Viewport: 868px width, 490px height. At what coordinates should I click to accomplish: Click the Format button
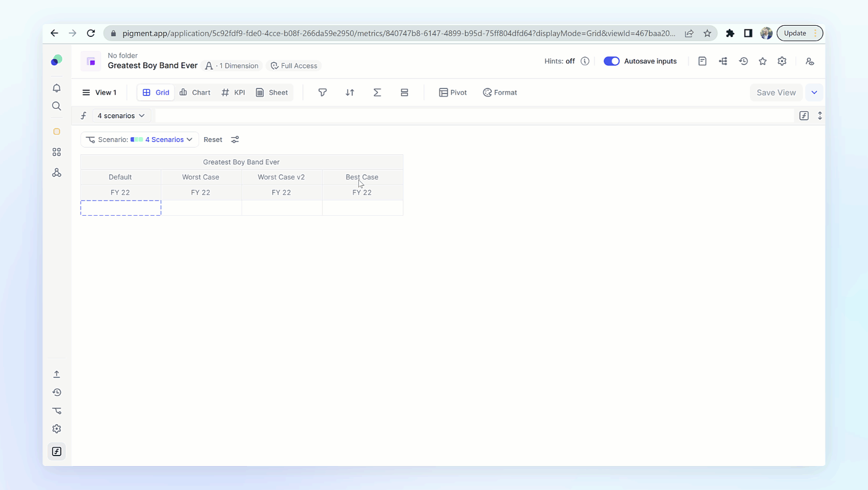click(500, 92)
